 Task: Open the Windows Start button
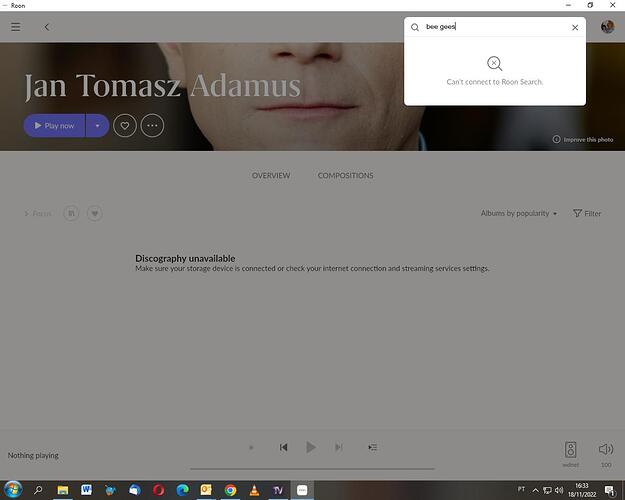pos(13,490)
